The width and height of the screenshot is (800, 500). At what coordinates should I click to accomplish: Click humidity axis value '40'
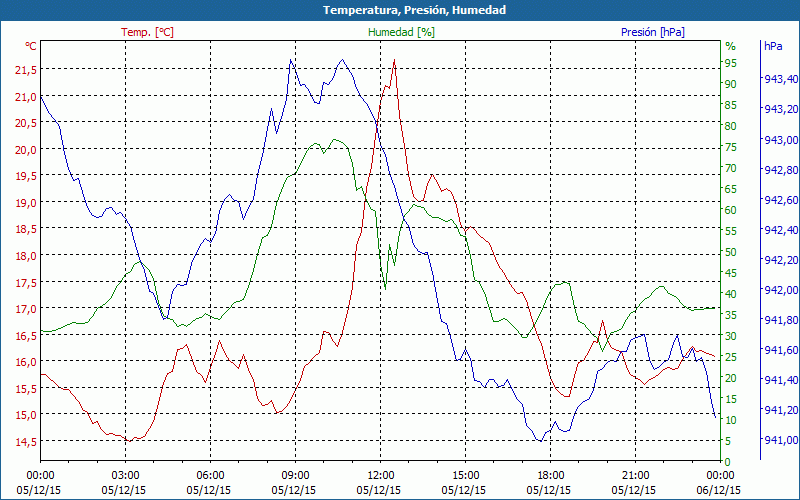pyautogui.click(x=731, y=294)
